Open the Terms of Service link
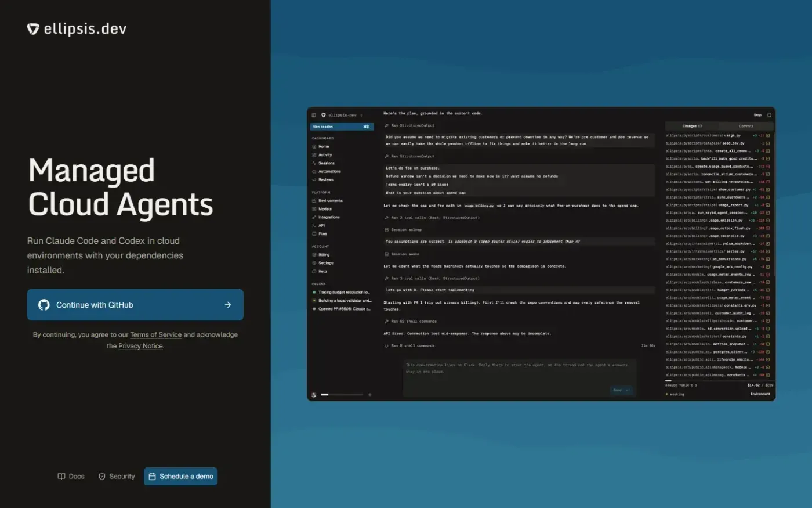The height and width of the screenshot is (508, 812). point(155,335)
